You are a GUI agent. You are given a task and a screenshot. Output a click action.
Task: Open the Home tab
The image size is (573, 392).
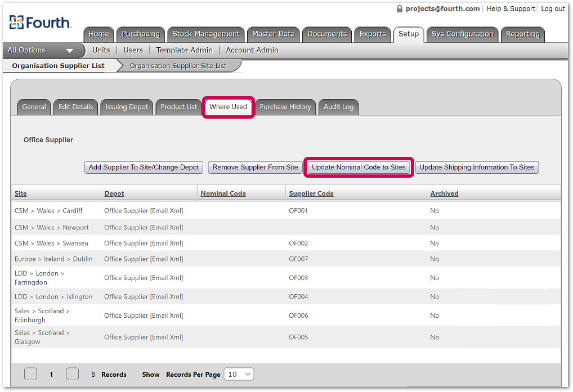pyautogui.click(x=99, y=34)
